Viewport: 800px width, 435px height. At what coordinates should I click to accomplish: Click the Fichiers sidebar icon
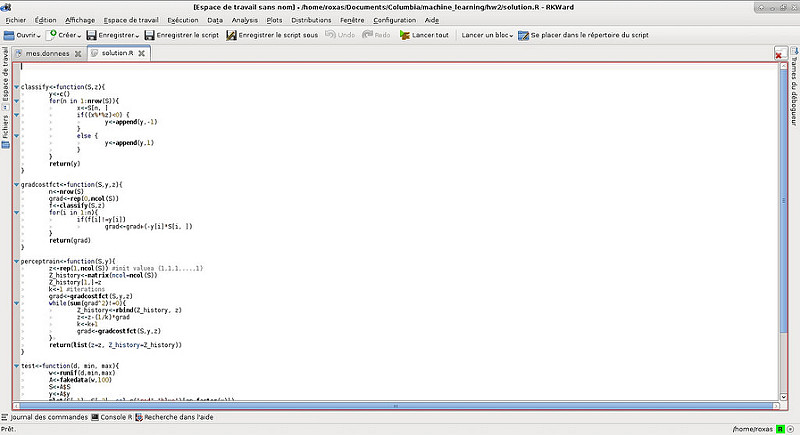(5, 145)
